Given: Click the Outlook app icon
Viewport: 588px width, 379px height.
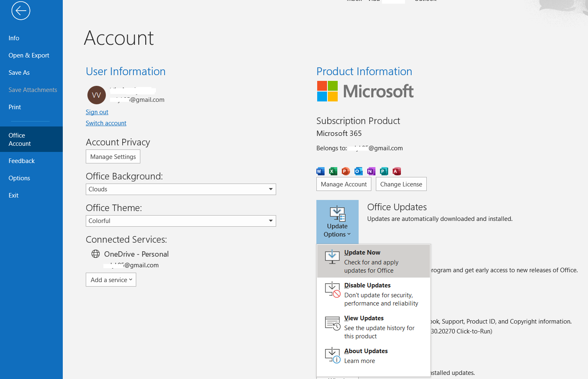Looking at the screenshot, I should coord(359,171).
